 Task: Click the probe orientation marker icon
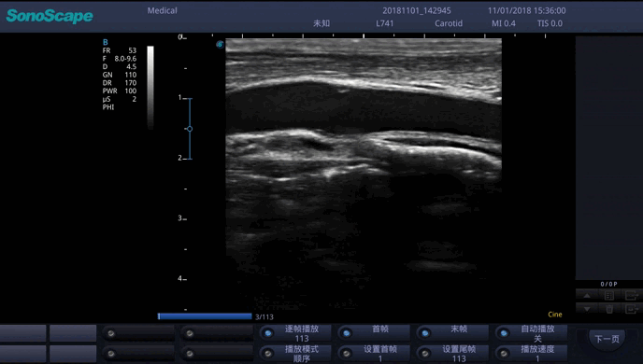pyautogui.click(x=220, y=44)
